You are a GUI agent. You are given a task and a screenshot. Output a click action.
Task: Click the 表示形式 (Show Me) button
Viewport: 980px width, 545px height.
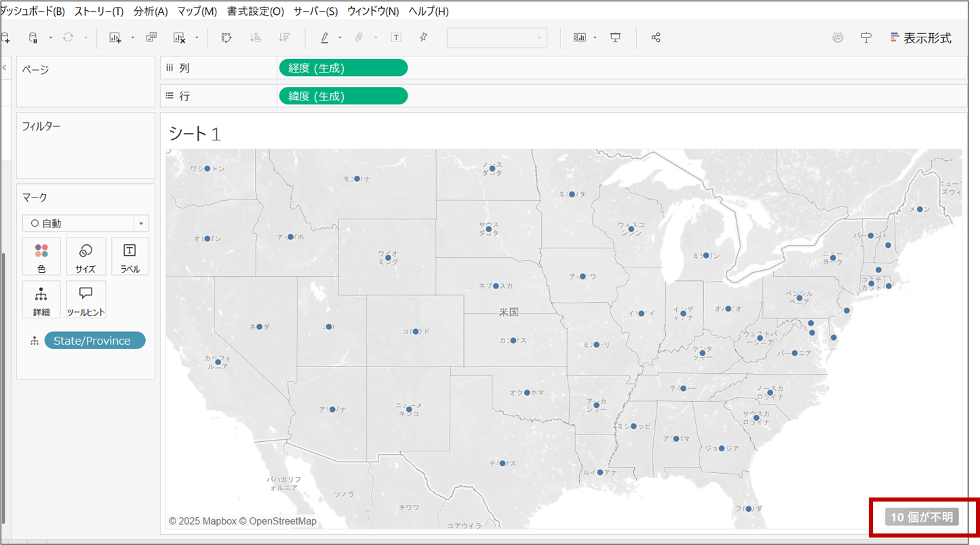[x=921, y=38]
